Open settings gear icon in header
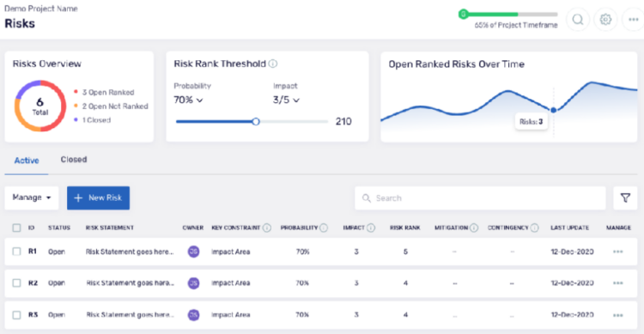 click(x=605, y=19)
